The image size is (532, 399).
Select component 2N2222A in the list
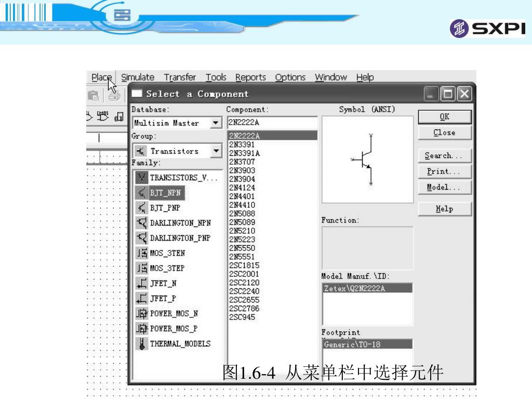point(272,136)
